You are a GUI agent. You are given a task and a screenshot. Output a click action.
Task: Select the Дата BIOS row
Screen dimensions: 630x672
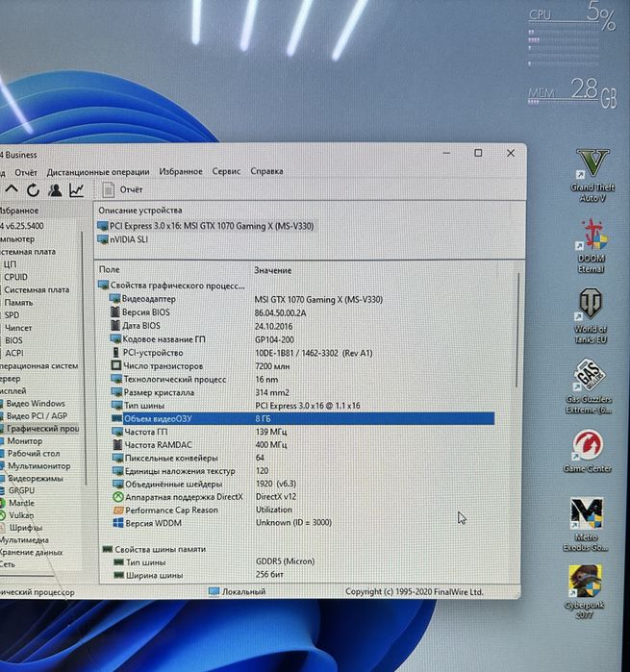[300, 326]
